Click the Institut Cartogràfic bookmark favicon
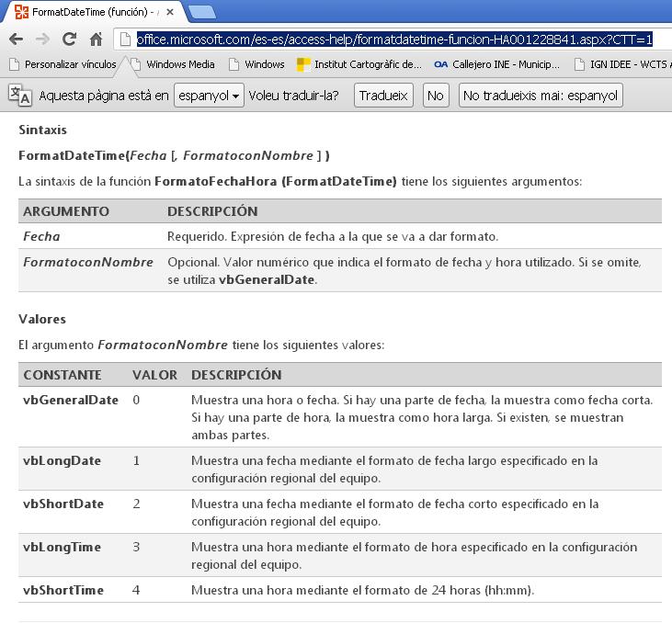This screenshot has height=623, width=672. 303,64
